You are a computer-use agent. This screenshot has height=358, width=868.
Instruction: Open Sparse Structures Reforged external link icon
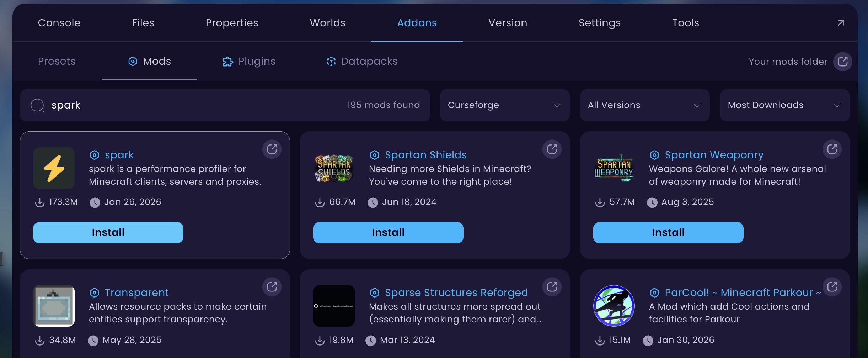(552, 287)
